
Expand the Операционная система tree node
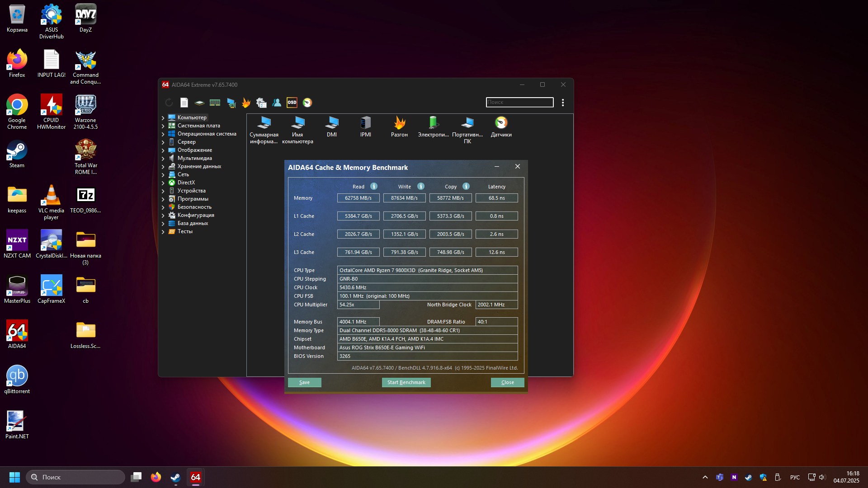163,134
